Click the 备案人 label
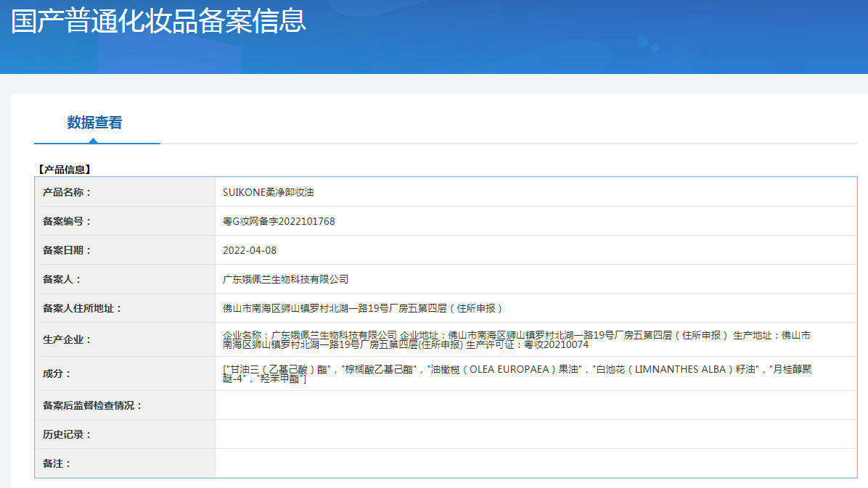 (x=62, y=279)
